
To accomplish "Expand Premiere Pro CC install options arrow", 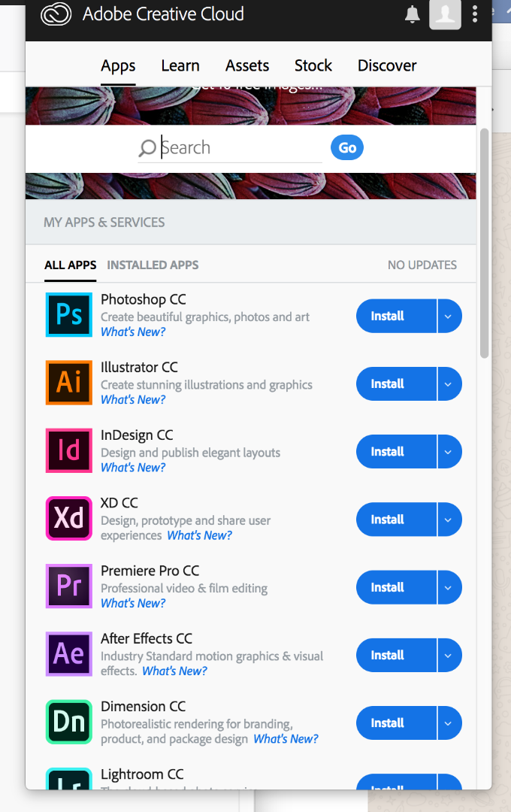I will [x=449, y=587].
